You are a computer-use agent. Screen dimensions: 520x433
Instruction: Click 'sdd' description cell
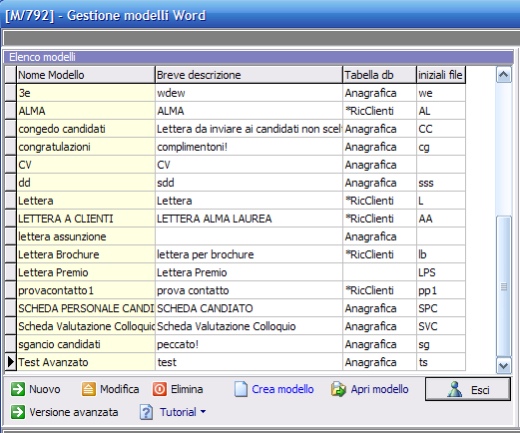(249, 183)
